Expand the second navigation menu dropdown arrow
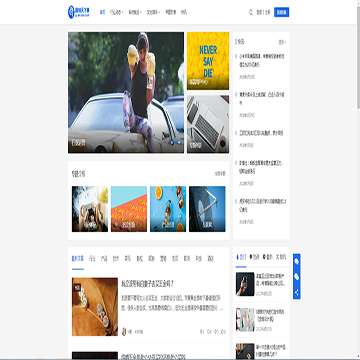 coord(123,12)
